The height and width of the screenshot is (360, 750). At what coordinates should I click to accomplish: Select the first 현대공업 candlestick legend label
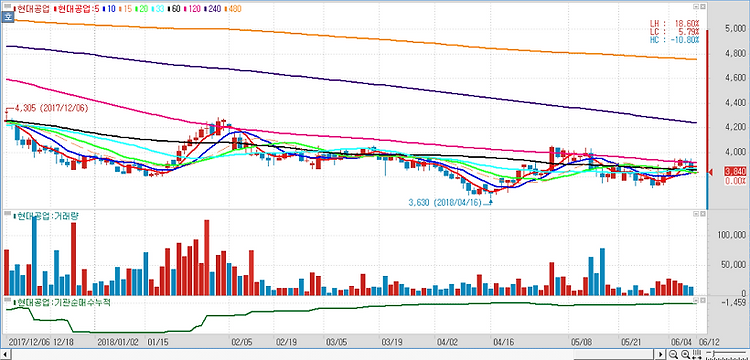pos(33,9)
